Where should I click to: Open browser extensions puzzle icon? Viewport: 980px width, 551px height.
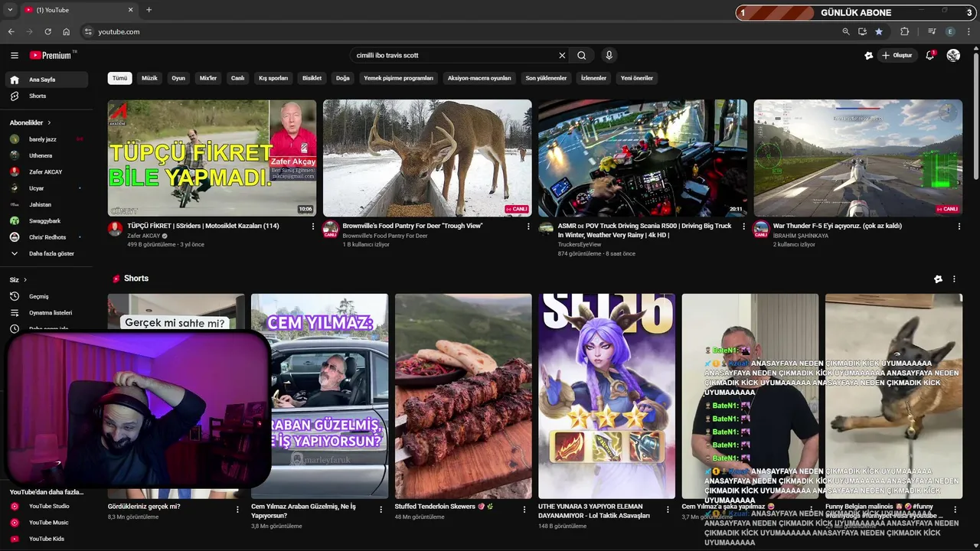coord(904,31)
